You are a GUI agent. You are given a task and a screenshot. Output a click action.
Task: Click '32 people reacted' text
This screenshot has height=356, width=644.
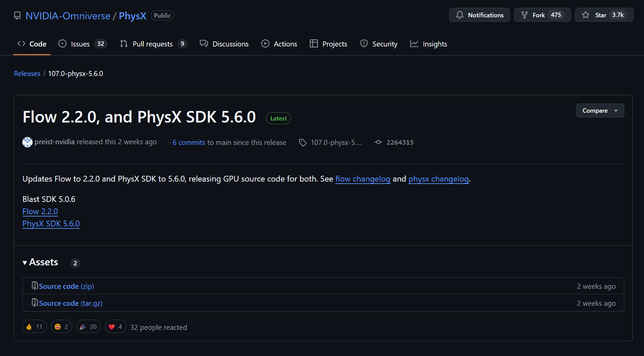[158, 327]
